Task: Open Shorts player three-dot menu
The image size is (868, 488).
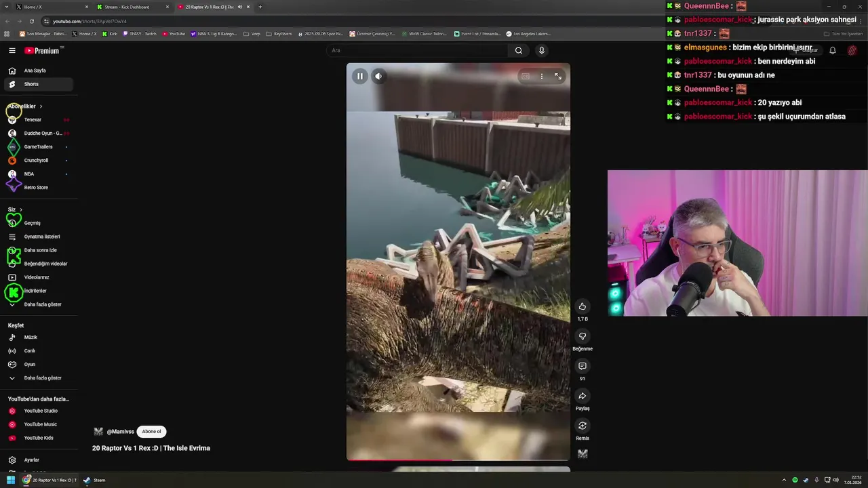Action: click(x=542, y=77)
